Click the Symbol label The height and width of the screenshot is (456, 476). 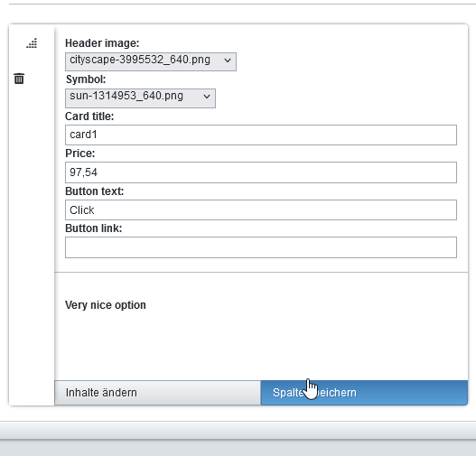(x=86, y=79)
